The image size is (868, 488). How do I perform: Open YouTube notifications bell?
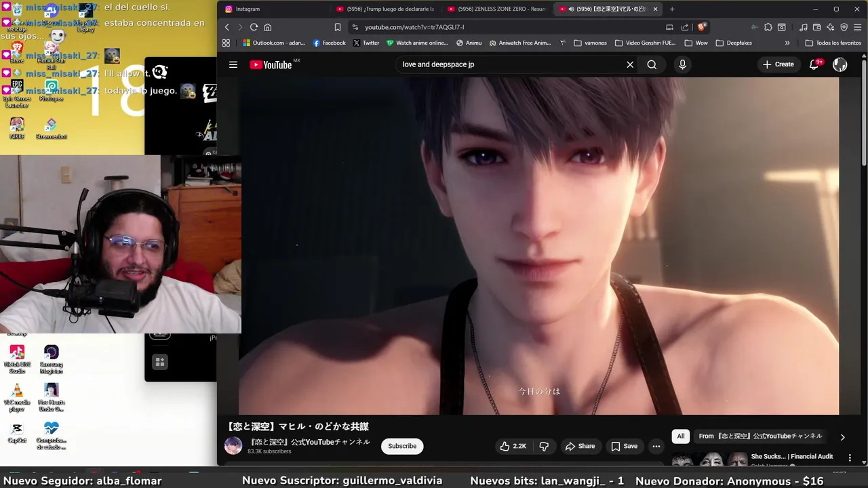click(814, 64)
